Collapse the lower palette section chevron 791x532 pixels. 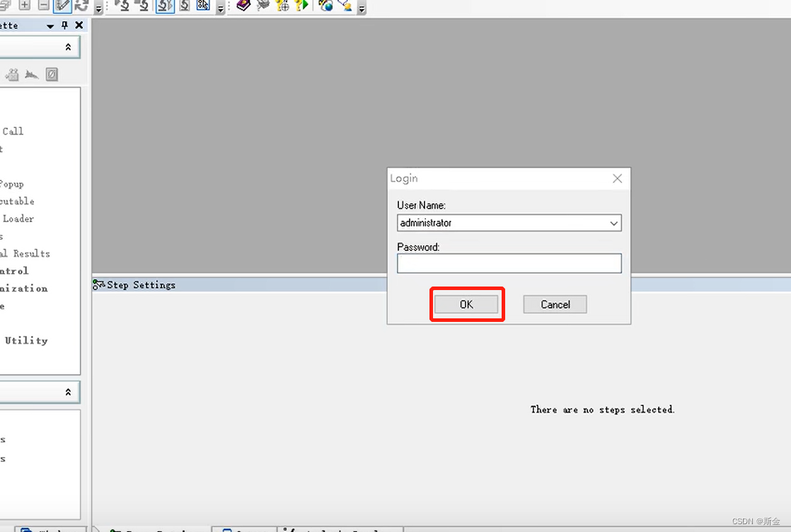[x=68, y=392]
